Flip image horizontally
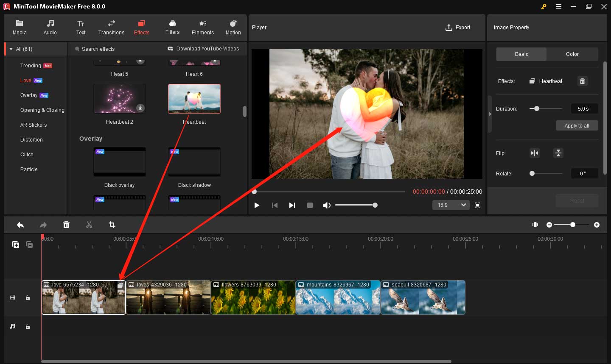Image resolution: width=611 pixels, height=364 pixels. click(x=535, y=153)
